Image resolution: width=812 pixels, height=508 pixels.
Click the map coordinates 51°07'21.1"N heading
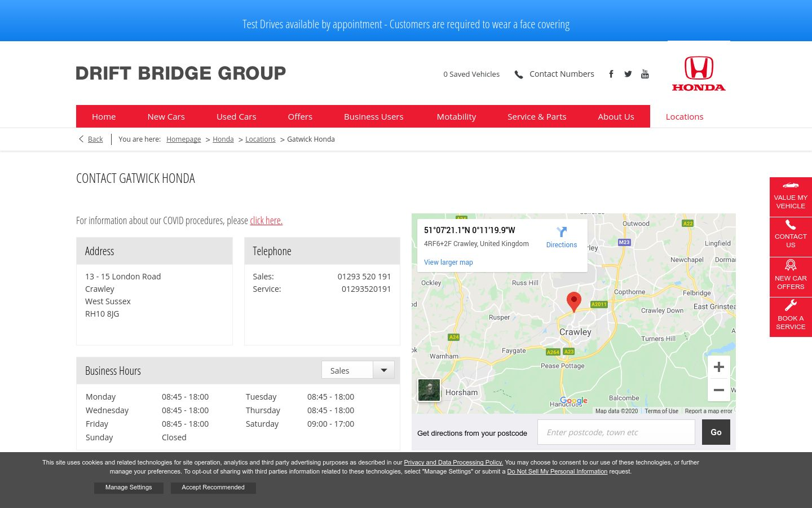tap(470, 230)
